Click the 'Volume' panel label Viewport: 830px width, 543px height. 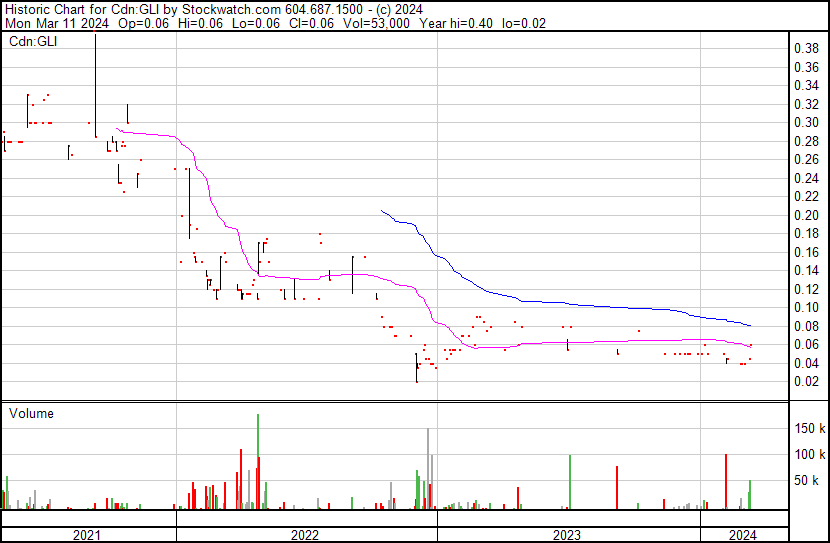point(31,413)
